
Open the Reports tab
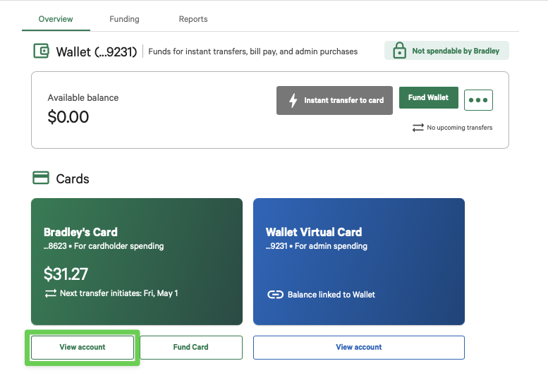(193, 19)
